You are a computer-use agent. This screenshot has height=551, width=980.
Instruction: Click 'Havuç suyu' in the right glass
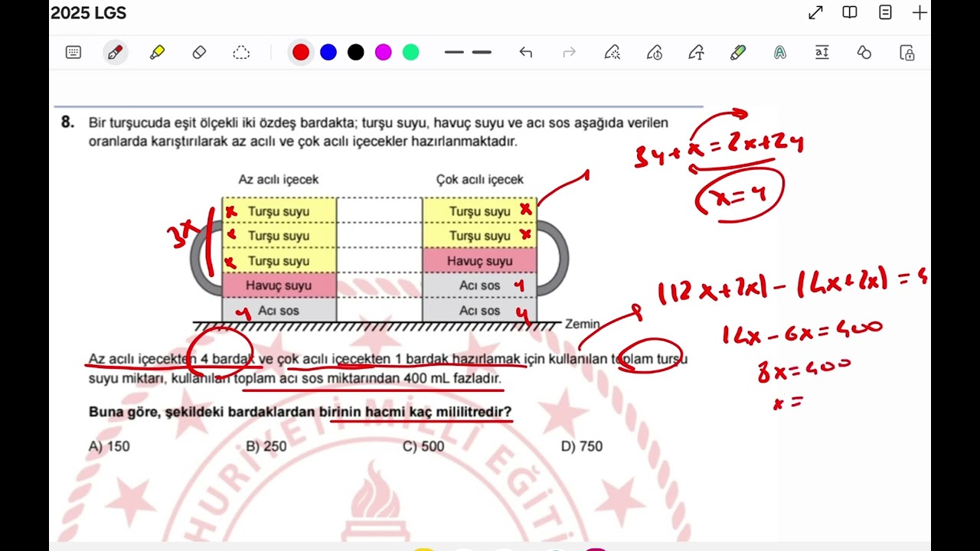pos(480,261)
